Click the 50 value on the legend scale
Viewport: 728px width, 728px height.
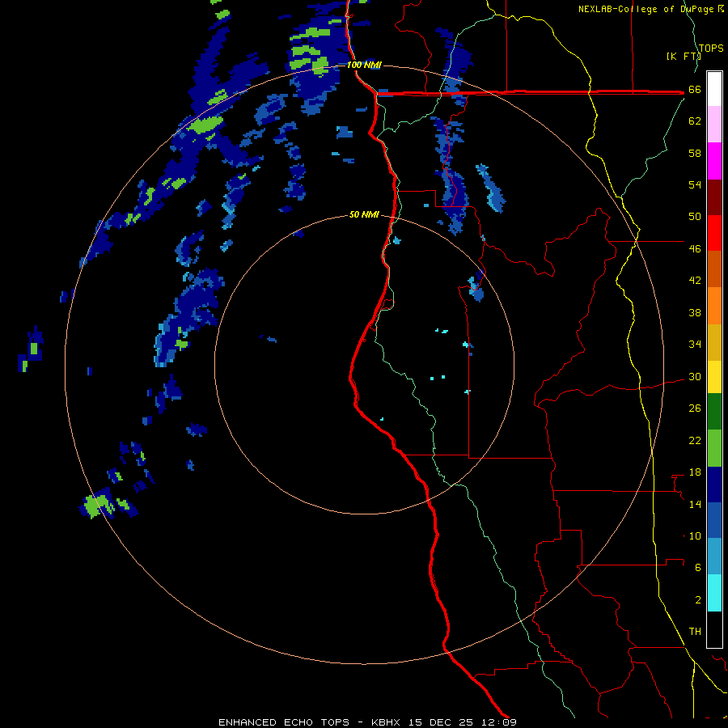[695, 217]
